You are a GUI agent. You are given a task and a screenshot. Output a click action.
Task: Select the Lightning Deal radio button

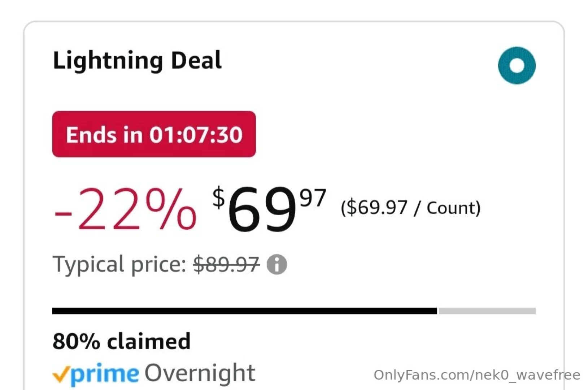coord(517,65)
